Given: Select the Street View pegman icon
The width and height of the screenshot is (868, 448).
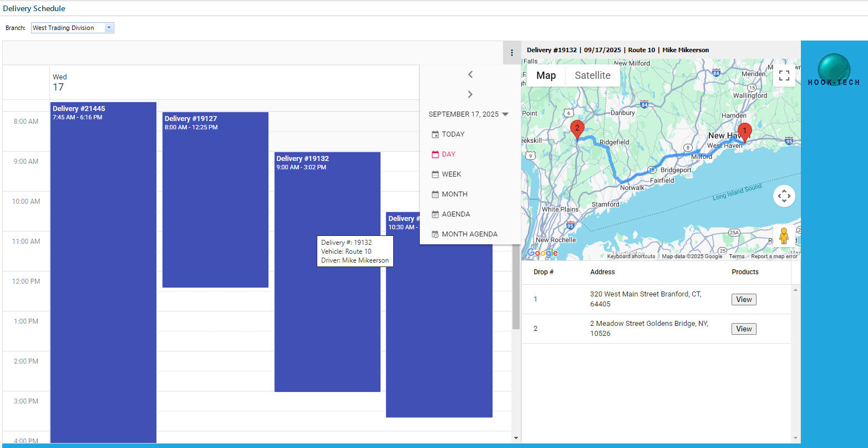Looking at the screenshot, I should point(784,236).
